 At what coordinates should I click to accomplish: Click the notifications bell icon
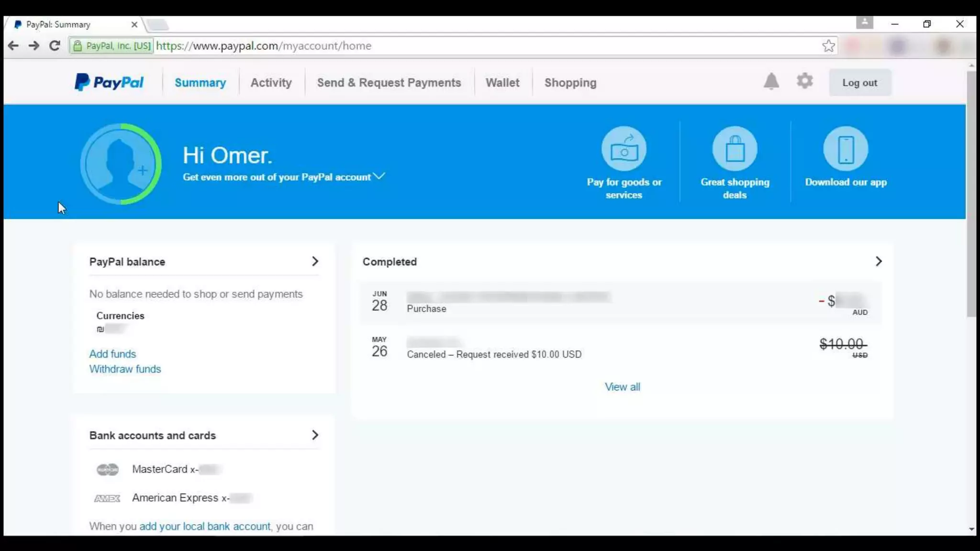771,82
